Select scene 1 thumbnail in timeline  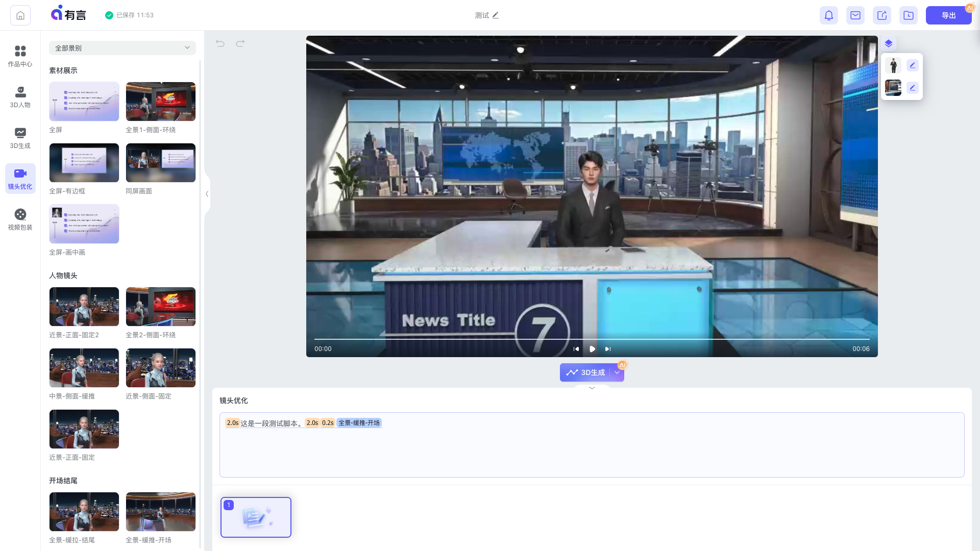[x=256, y=517]
